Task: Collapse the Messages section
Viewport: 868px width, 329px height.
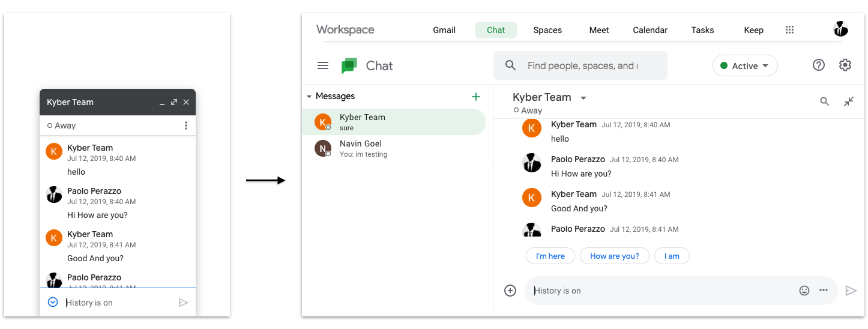Action: pyautogui.click(x=309, y=96)
